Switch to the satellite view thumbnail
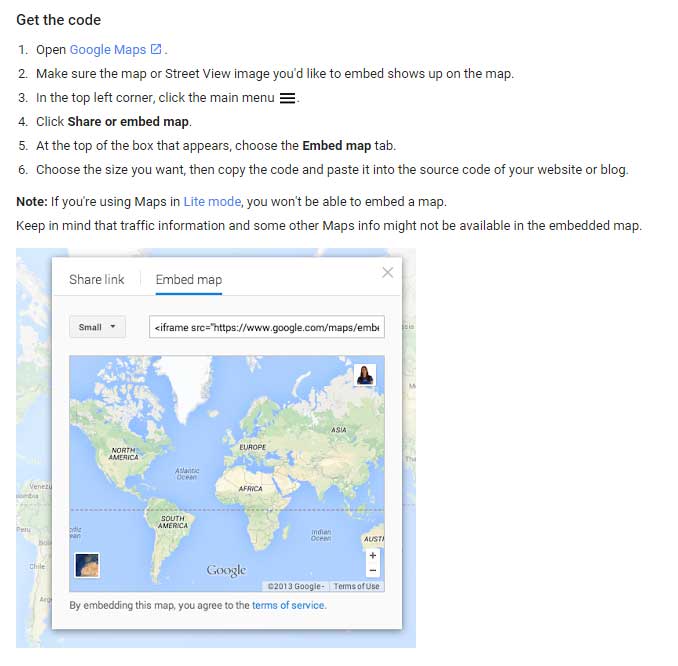The height and width of the screenshot is (666, 678). (87, 565)
